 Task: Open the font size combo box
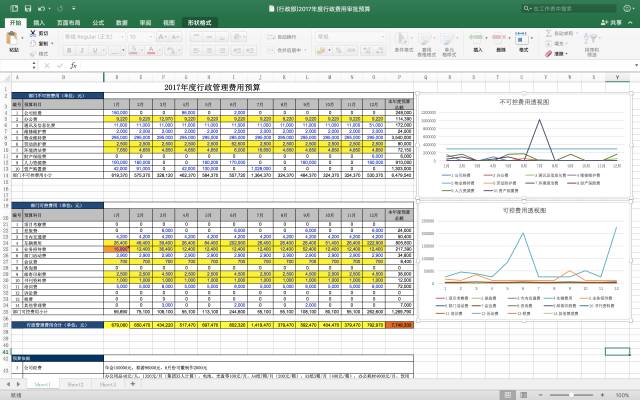coord(140,37)
